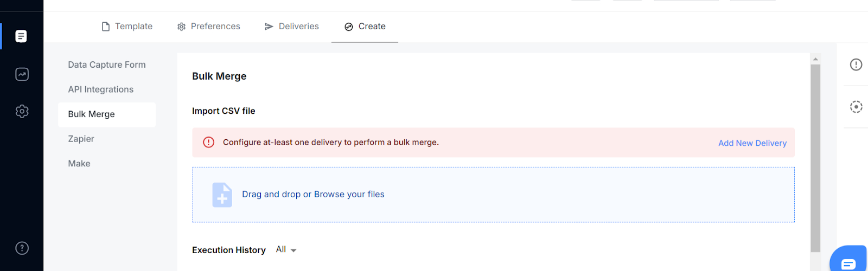Screen dimensions: 868x271
Task: Click Add New Delivery link
Action: [x=752, y=143]
